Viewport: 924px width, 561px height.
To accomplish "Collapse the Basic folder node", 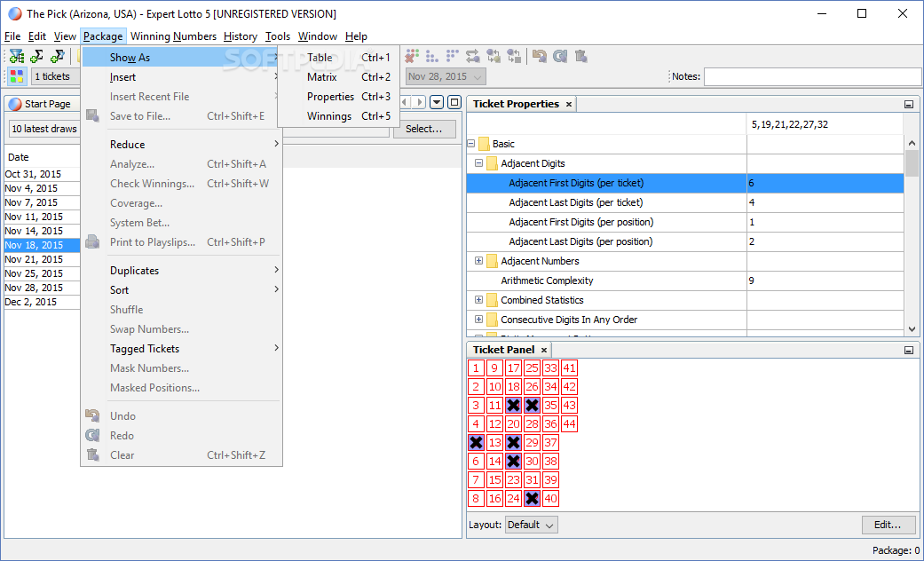I will click(x=470, y=144).
